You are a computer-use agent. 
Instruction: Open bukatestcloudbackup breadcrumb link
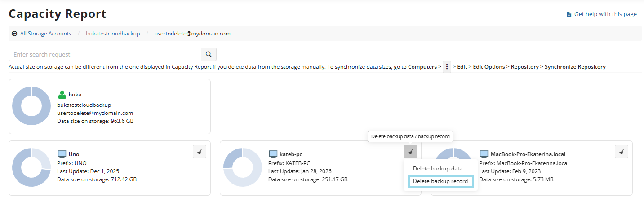[113, 34]
